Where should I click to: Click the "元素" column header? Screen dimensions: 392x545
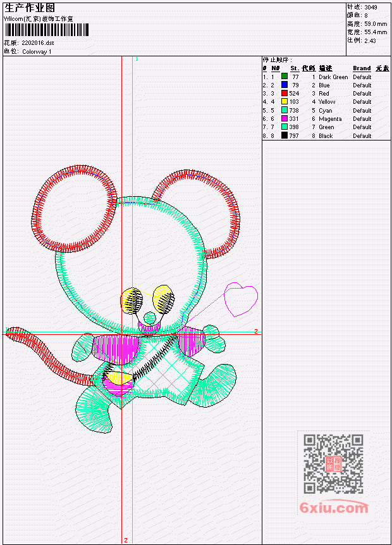[x=383, y=68]
